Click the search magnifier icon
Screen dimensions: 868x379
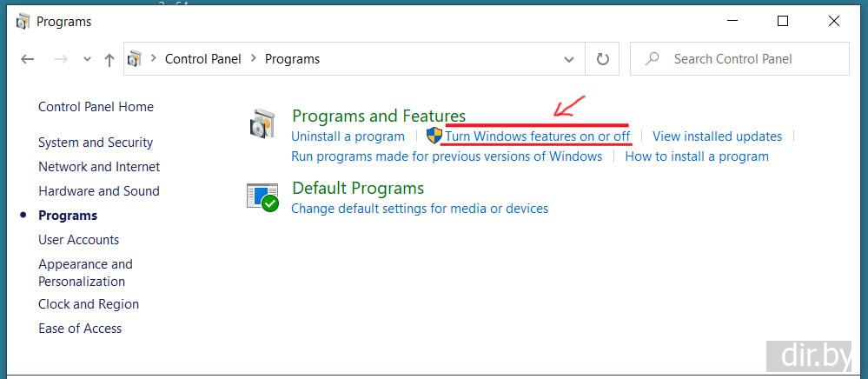point(651,59)
